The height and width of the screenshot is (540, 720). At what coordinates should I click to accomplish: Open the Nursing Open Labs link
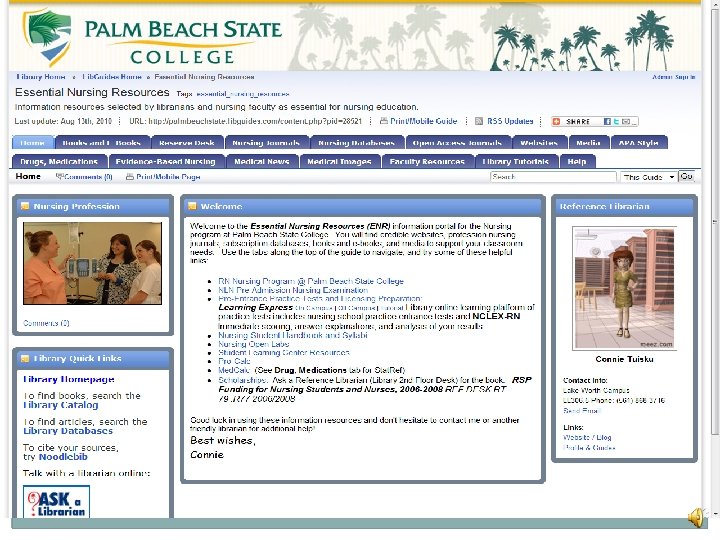(253, 344)
